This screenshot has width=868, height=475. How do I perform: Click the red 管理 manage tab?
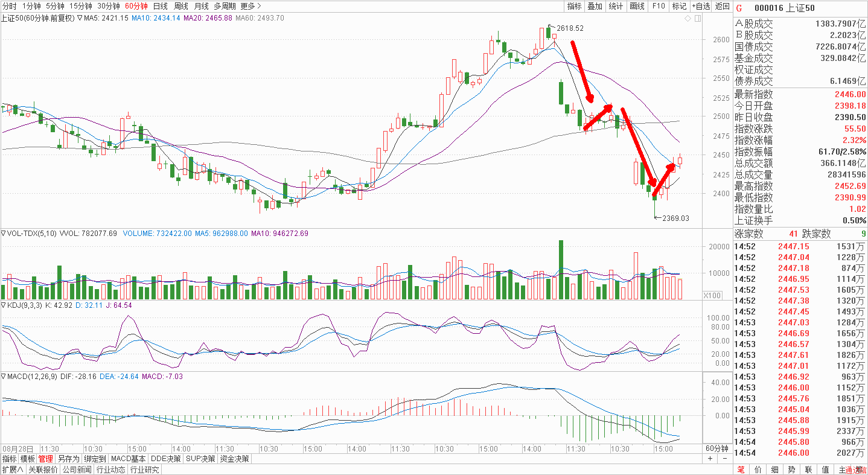(x=46, y=459)
